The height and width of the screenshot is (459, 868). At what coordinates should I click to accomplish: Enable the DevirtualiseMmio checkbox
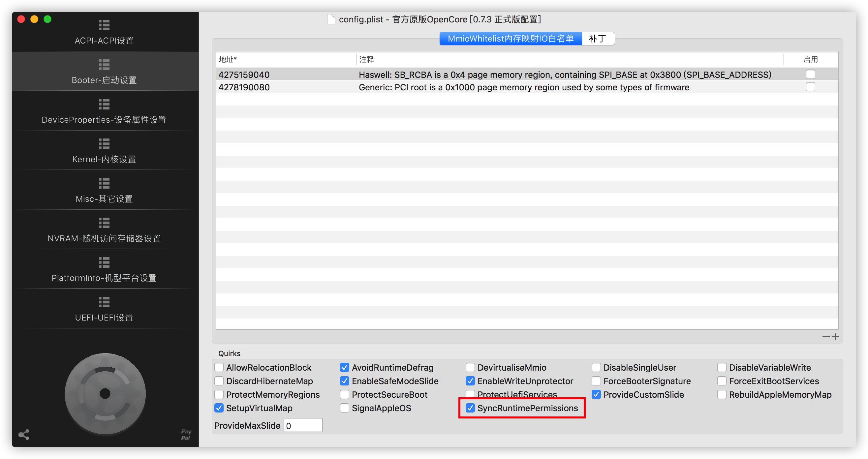click(470, 367)
